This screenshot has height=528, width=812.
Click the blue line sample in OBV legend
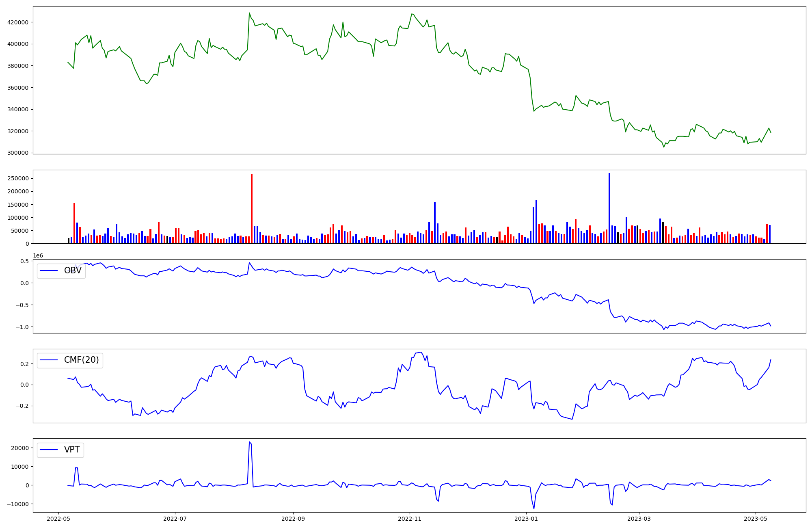[49, 271]
